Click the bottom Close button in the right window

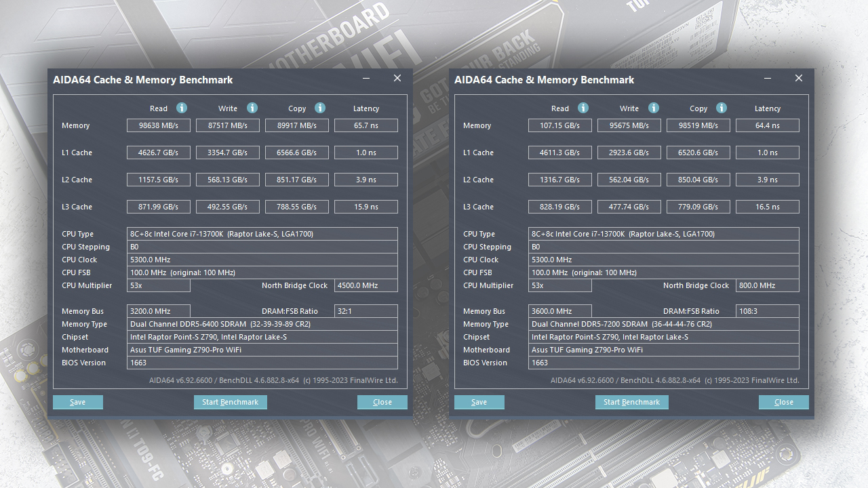click(x=784, y=402)
